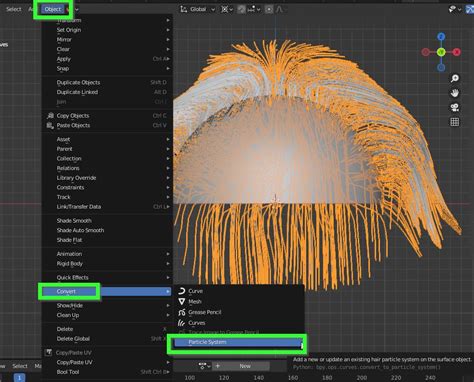The height and width of the screenshot is (382, 474).
Task: Choose Duplicate Linked
Action: pyautogui.click(x=106, y=92)
